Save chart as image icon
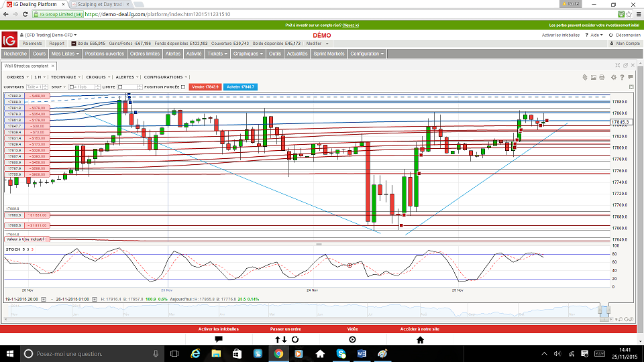This screenshot has width=644, height=362. [x=594, y=77]
